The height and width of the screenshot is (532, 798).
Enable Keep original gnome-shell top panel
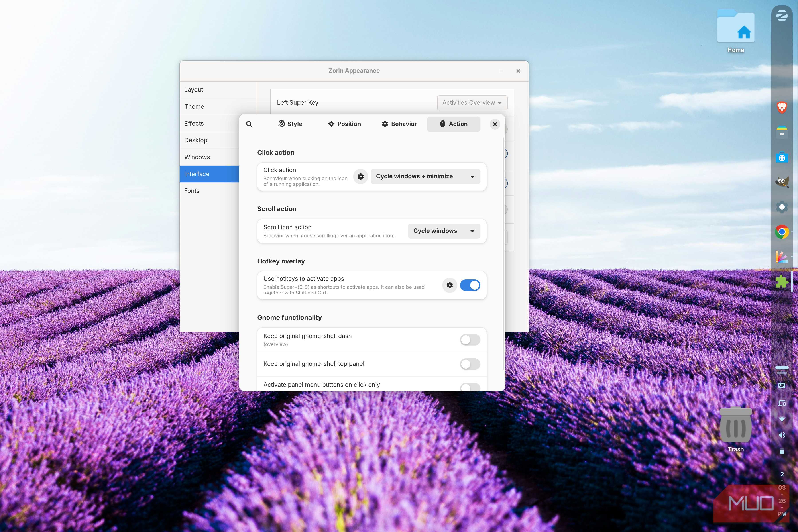tap(470, 364)
